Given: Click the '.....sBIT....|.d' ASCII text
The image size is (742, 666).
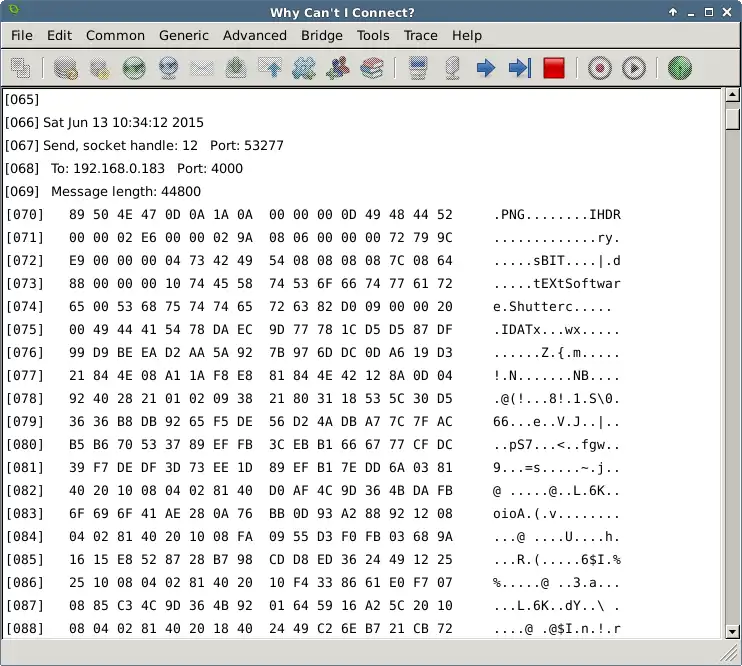Looking at the screenshot, I should tap(557, 261).
